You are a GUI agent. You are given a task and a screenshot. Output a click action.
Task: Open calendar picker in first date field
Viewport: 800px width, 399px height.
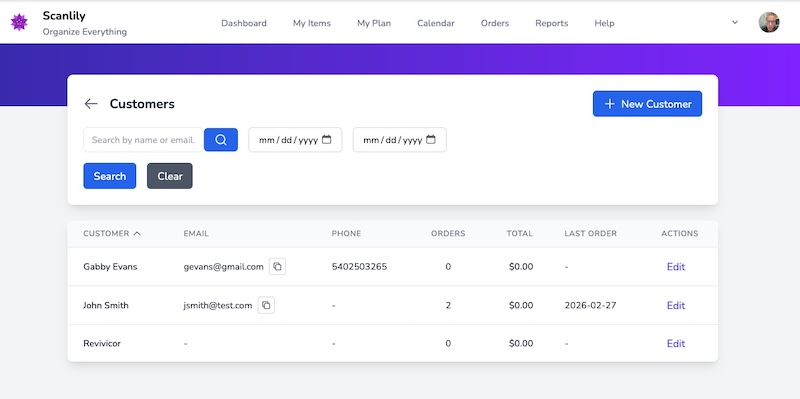pyautogui.click(x=327, y=139)
